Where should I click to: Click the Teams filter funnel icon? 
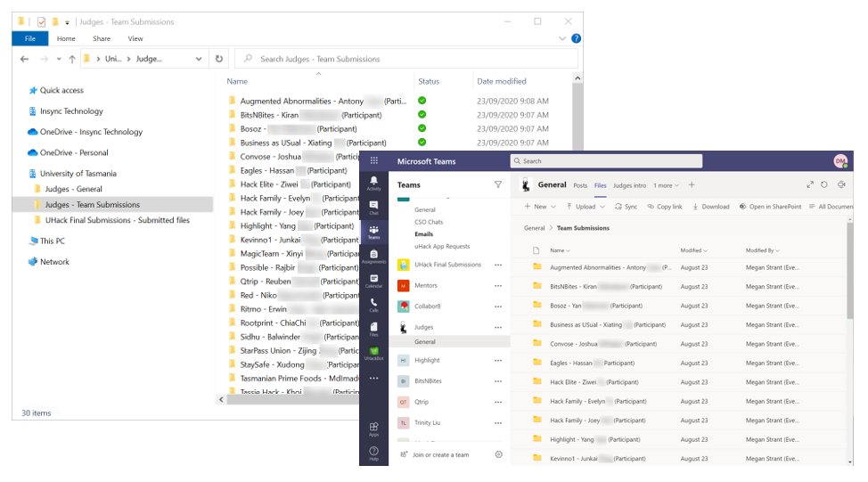498,184
